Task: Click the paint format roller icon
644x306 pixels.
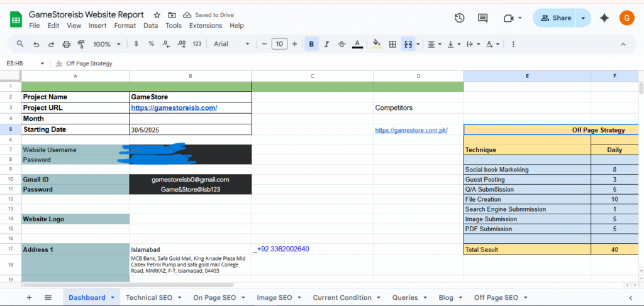Action: (80, 44)
